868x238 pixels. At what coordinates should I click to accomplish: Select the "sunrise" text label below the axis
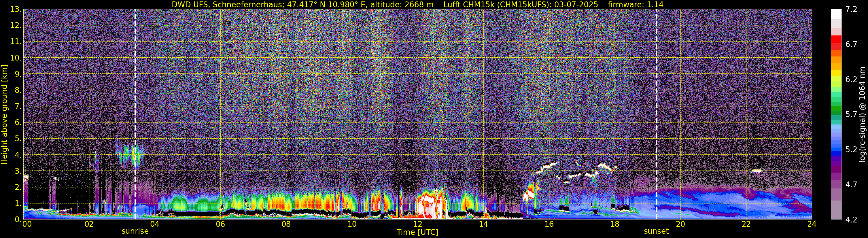point(135,231)
